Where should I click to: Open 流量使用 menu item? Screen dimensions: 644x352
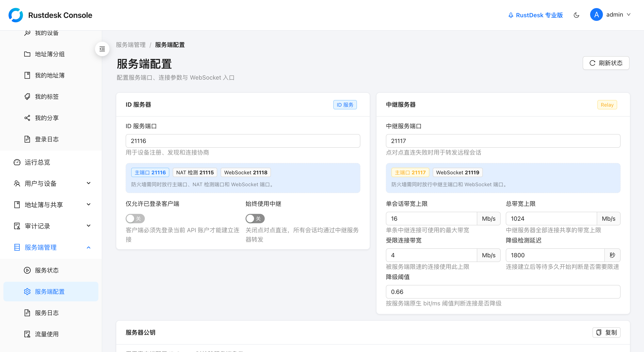point(51,334)
